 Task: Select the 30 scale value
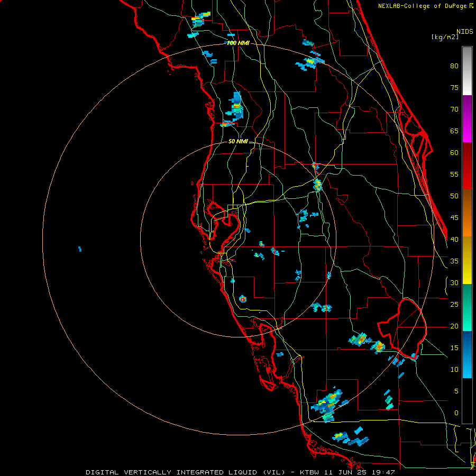[454, 282]
